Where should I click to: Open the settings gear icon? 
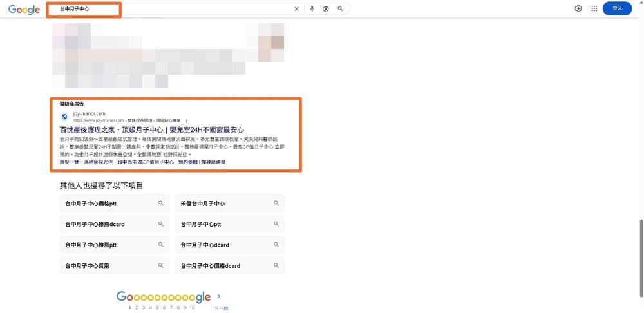(x=578, y=8)
